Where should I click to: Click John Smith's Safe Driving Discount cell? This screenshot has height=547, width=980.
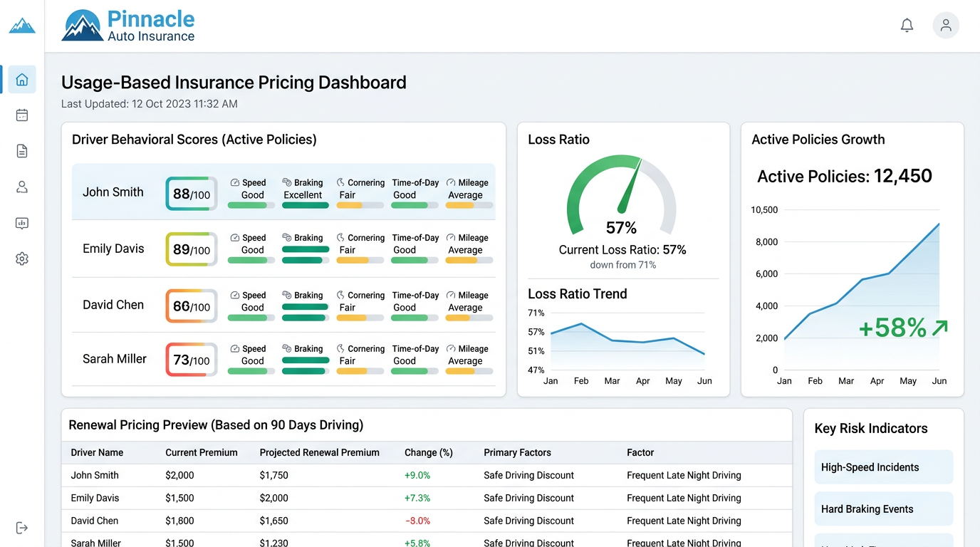pos(528,475)
